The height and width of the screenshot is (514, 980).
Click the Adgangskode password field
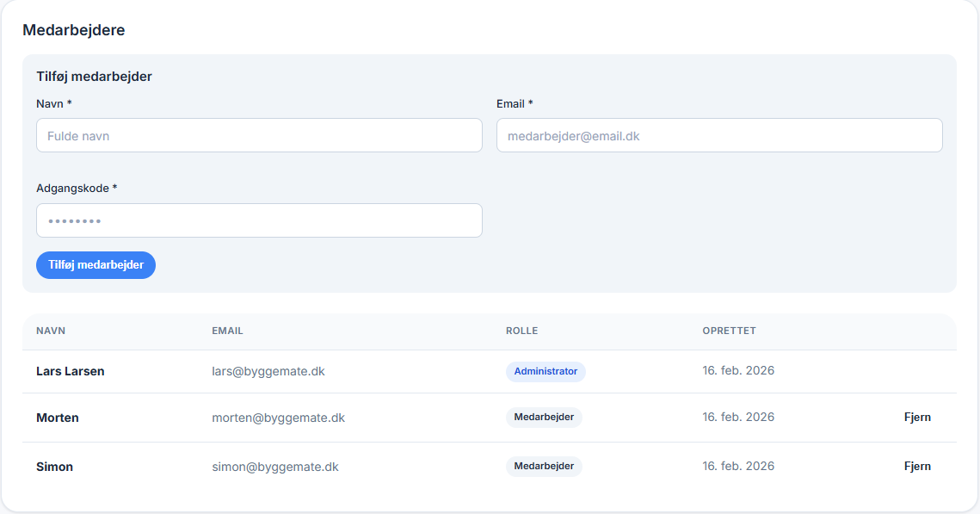tap(259, 220)
